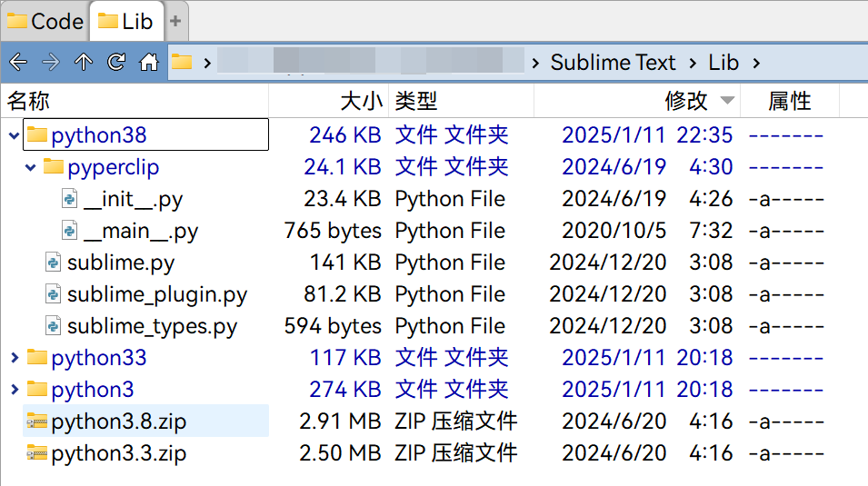
Task: Click sublime_types.py file icon
Action: (x=53, y=326)
